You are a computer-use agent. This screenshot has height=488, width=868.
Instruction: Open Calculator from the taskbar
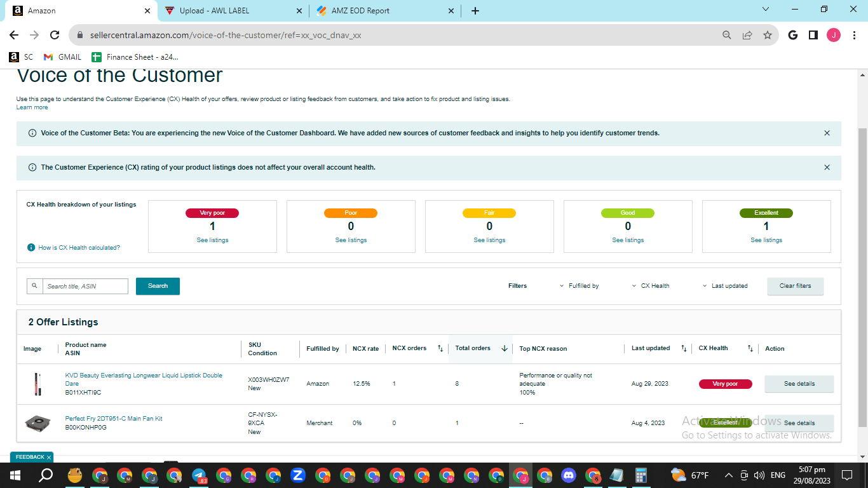[641, 475]
